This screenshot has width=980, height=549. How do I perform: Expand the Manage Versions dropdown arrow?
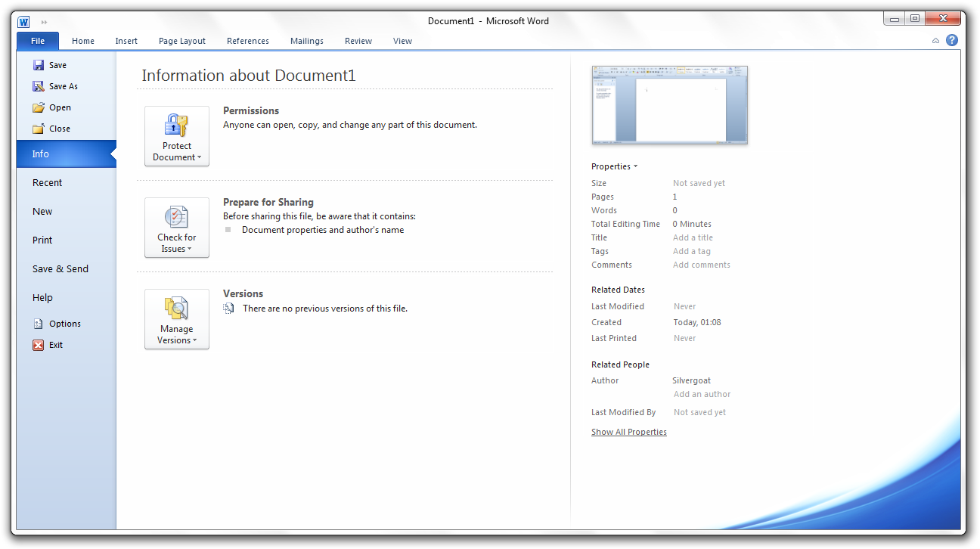[x=194, y=341]
